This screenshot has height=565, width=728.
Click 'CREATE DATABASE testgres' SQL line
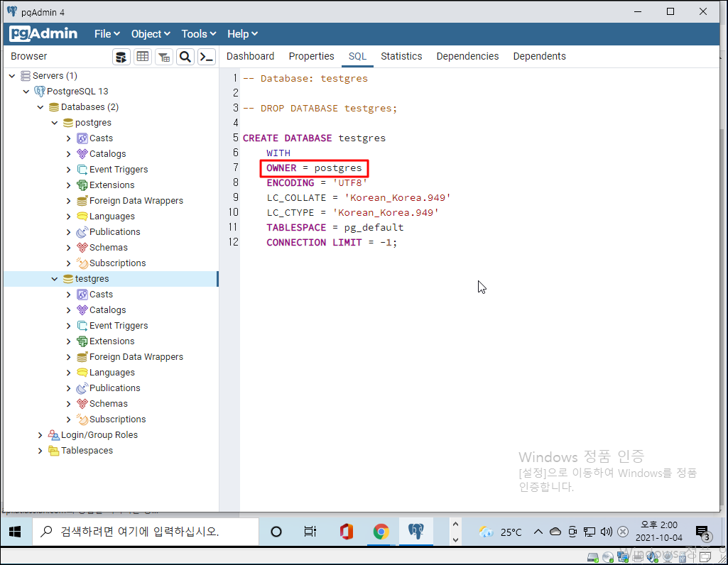(314, 138)
